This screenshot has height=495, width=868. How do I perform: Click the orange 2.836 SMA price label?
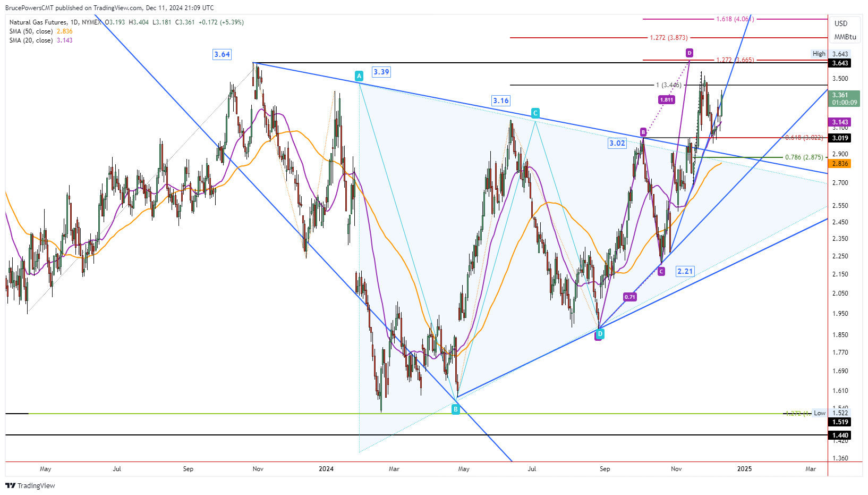[x=840, y=164]
